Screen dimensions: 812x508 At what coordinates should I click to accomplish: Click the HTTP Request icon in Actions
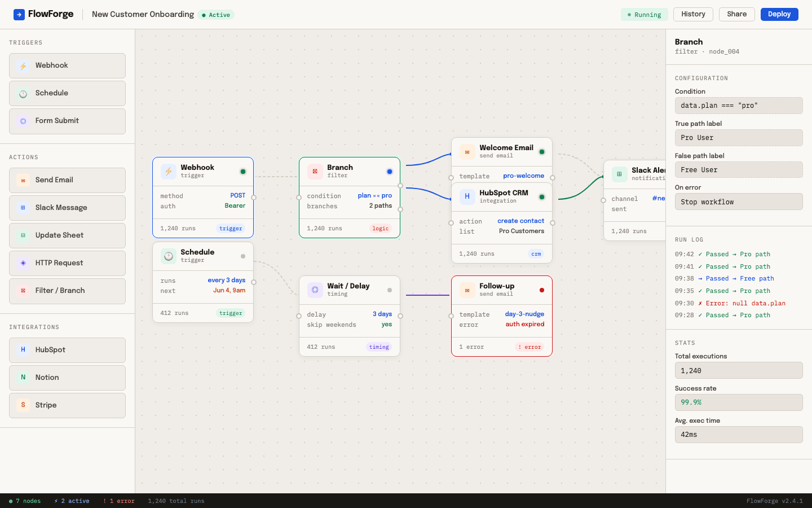point(23,264)
